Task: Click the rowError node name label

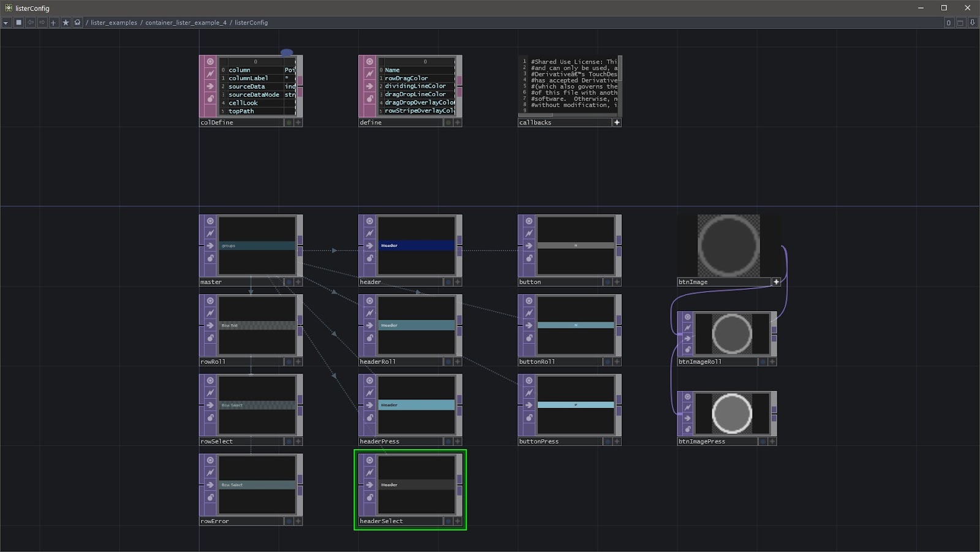Action: pos(214,521)
